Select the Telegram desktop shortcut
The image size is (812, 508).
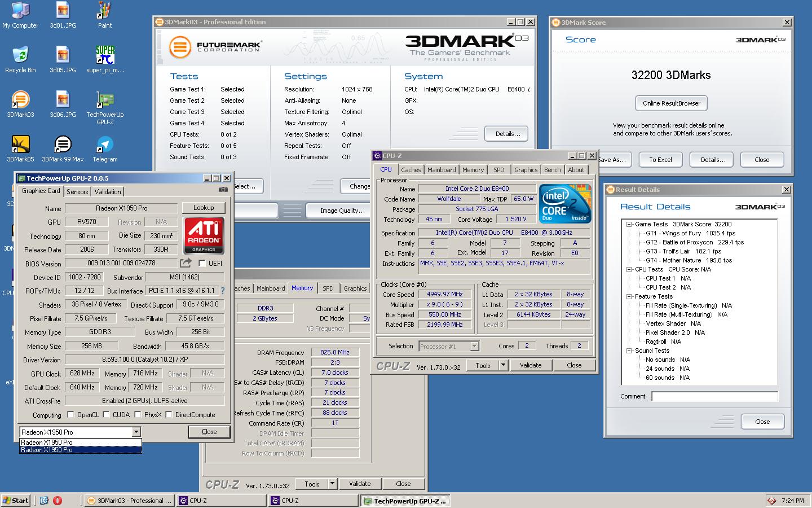click(x=105, y=149)
